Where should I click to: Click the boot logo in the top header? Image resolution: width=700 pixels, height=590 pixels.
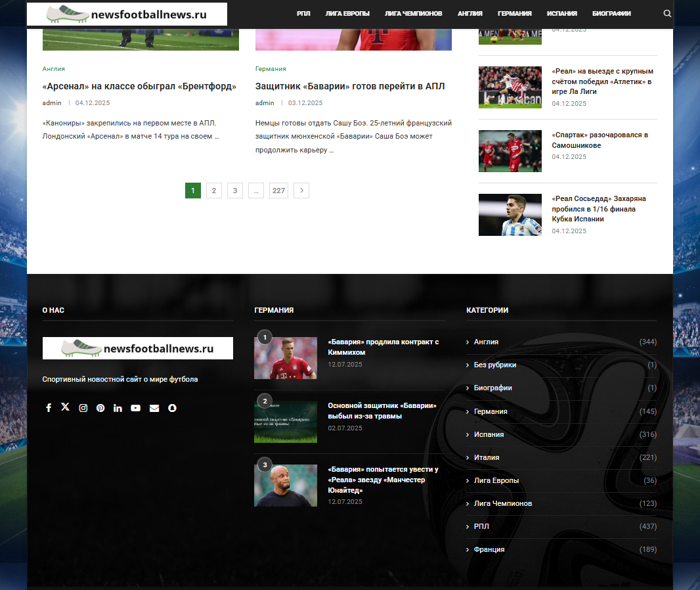coord(127,14)
